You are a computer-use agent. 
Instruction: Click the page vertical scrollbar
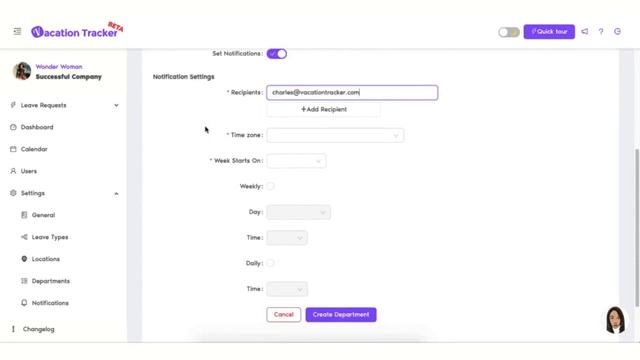click(637, 228)
